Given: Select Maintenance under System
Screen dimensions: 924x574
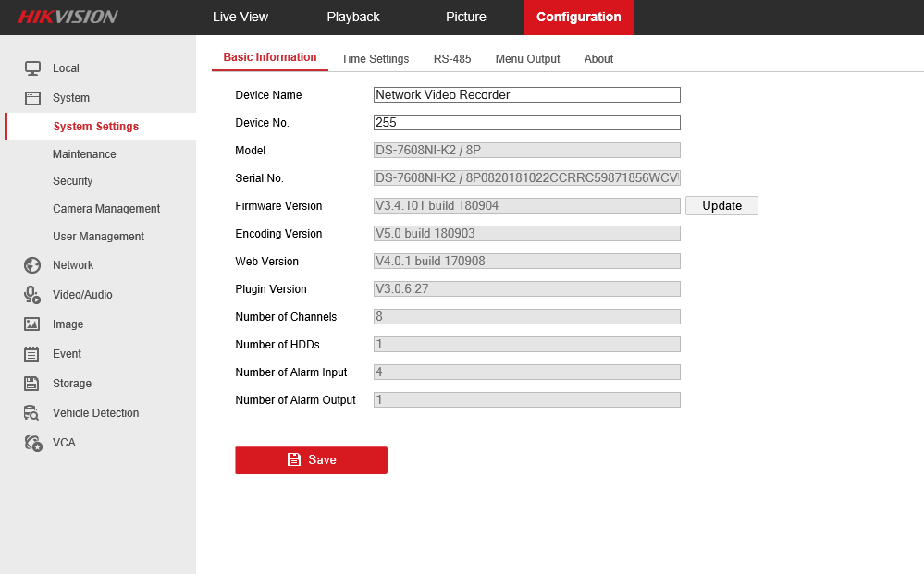Looking at the screenshot, I should [x=84, y=154].
